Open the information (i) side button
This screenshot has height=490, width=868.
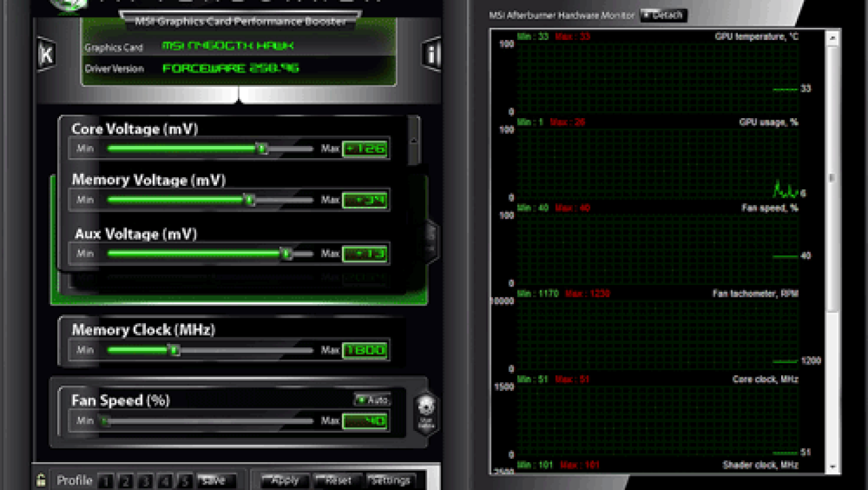coord(432,54)
